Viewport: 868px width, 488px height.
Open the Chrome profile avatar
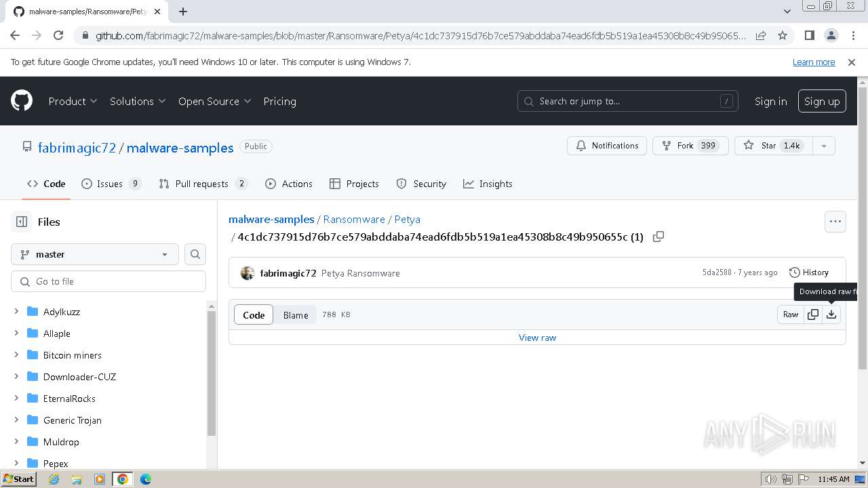831,35
